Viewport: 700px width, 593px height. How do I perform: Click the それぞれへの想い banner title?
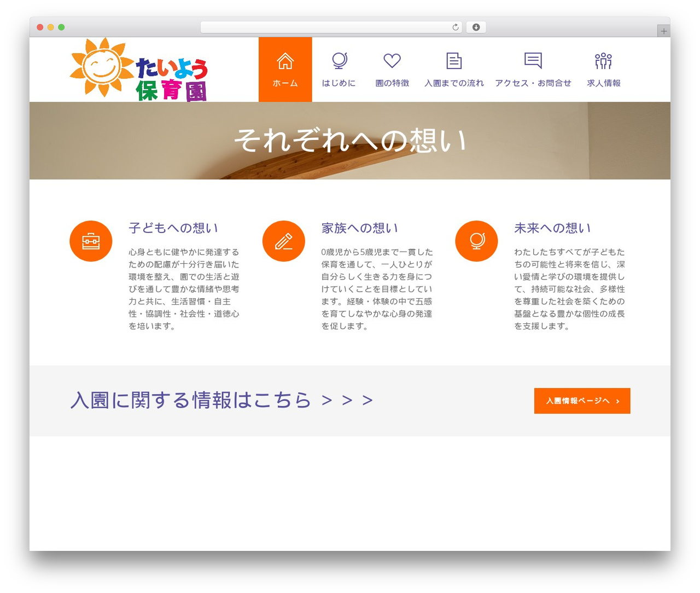click(350, 141)
